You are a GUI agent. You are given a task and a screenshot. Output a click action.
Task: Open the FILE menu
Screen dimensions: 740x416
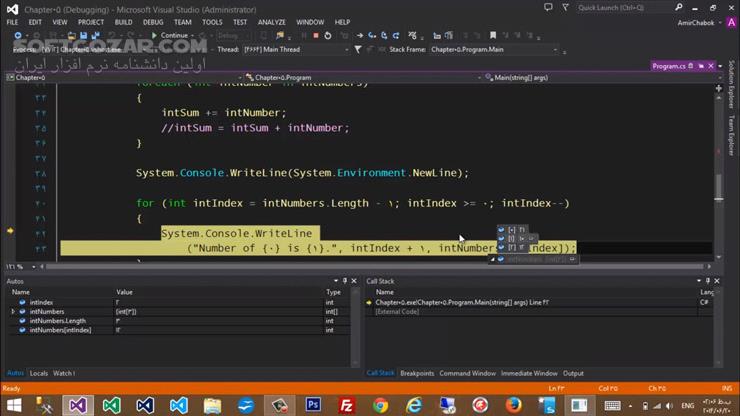(12, 22)
